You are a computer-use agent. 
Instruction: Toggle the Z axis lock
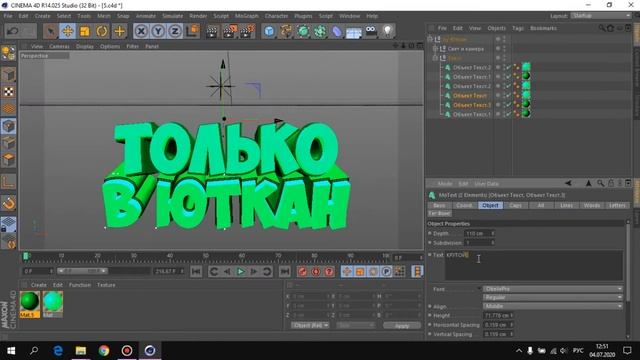[x=175, y=31]
